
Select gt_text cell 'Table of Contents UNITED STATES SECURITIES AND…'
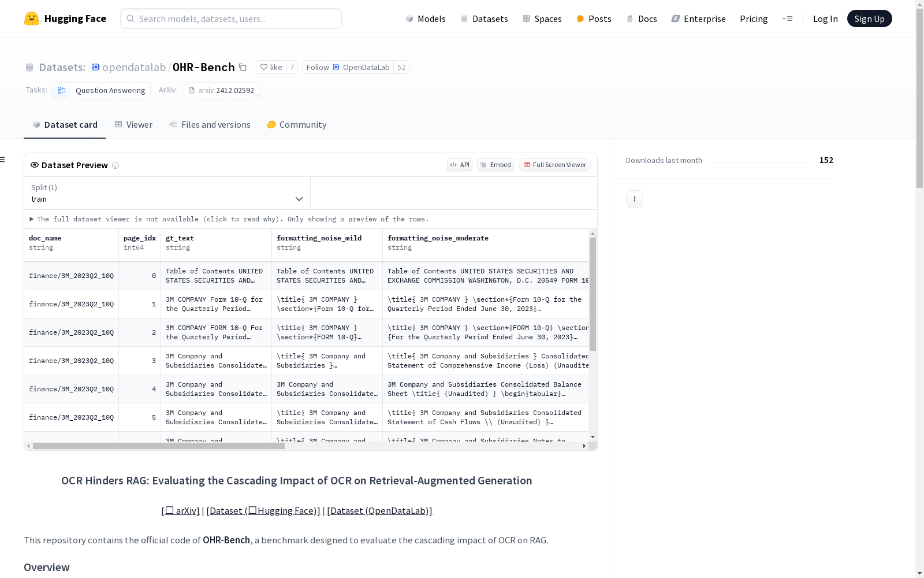(217, 276)
